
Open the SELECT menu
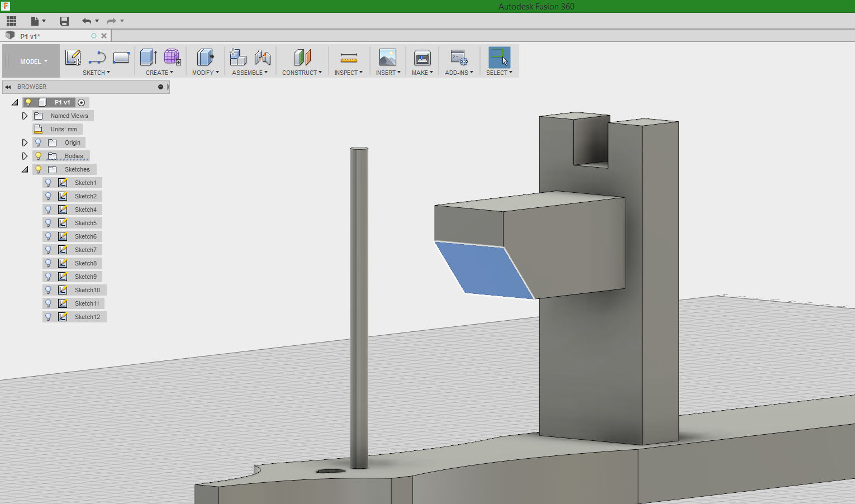click(x=499, y=73)
